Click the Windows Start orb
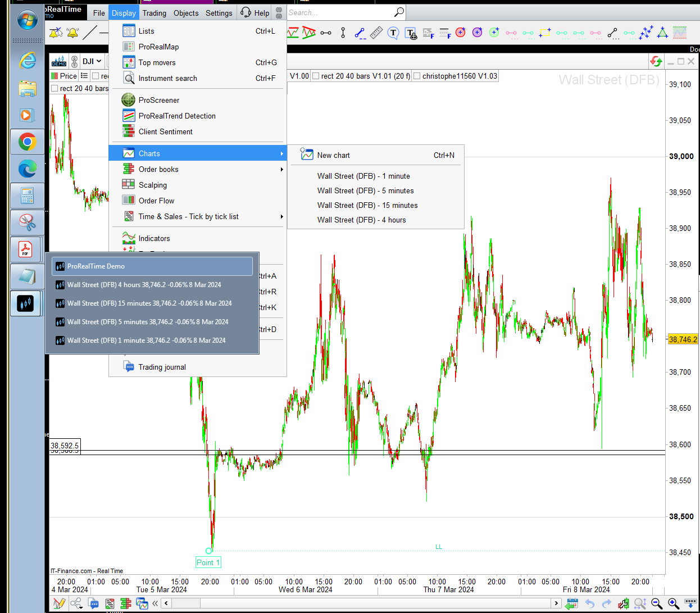 click(x=27, y=20)
